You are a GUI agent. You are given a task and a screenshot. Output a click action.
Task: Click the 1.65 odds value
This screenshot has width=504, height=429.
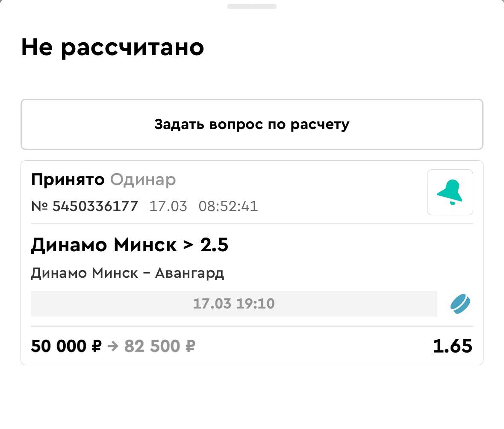[x=452, y=346]
